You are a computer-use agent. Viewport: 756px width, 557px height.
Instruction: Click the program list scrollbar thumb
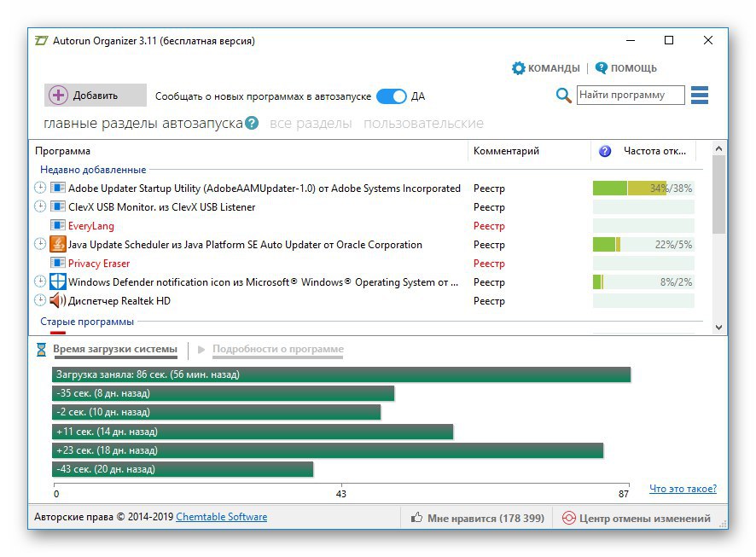pos(718,195)
